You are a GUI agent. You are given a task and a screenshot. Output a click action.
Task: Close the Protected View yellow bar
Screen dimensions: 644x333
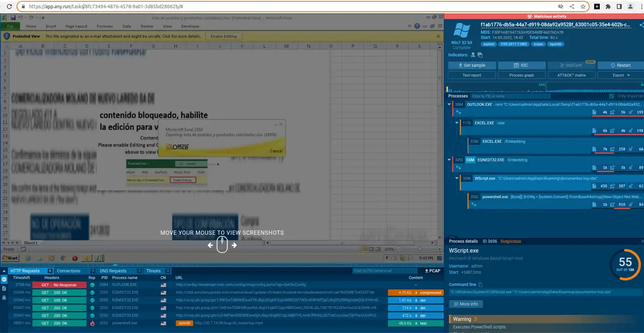click(438, 36)
